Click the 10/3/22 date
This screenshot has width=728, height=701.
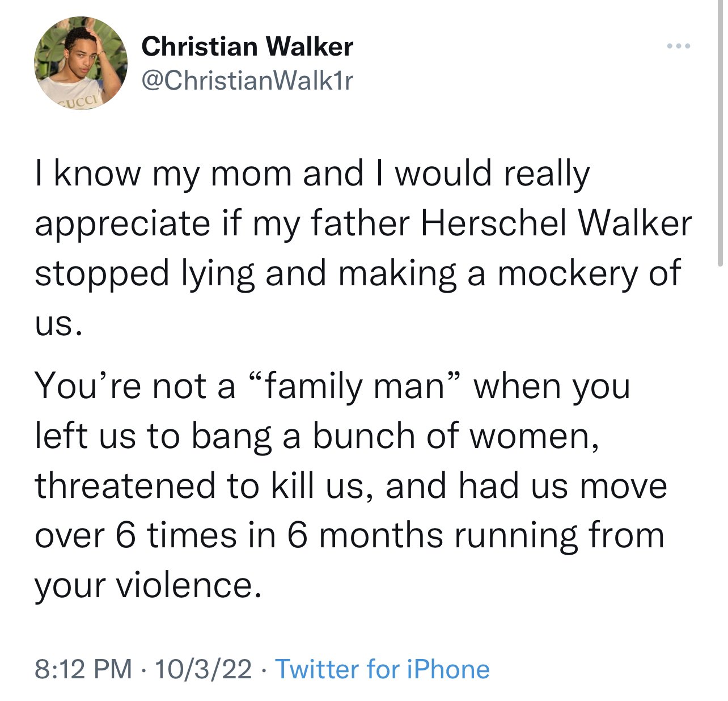[x=203, y=669]
